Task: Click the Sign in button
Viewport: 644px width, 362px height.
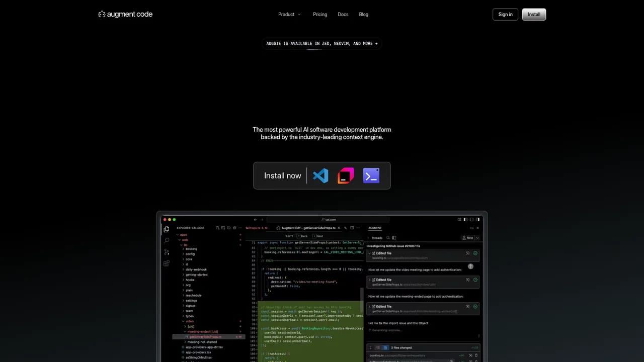Action: 505,15
